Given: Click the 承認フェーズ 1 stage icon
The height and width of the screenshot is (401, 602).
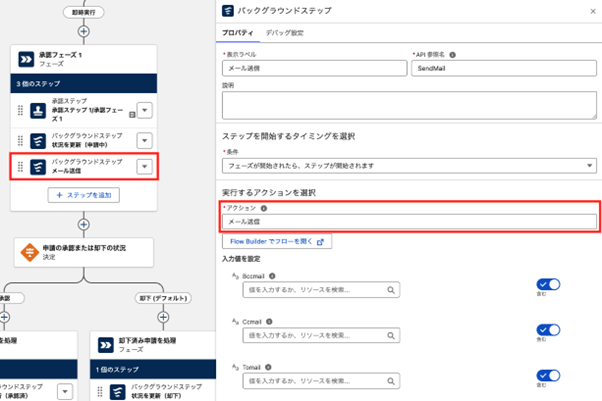Looking at the screenshot, I should coord(28,59).
